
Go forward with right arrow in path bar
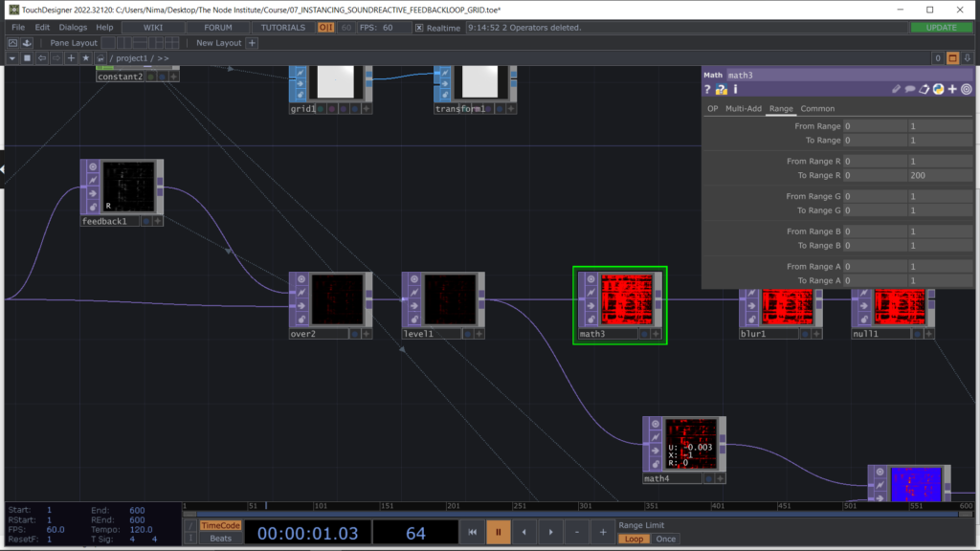pyautogui.click(x=56, y=58)
